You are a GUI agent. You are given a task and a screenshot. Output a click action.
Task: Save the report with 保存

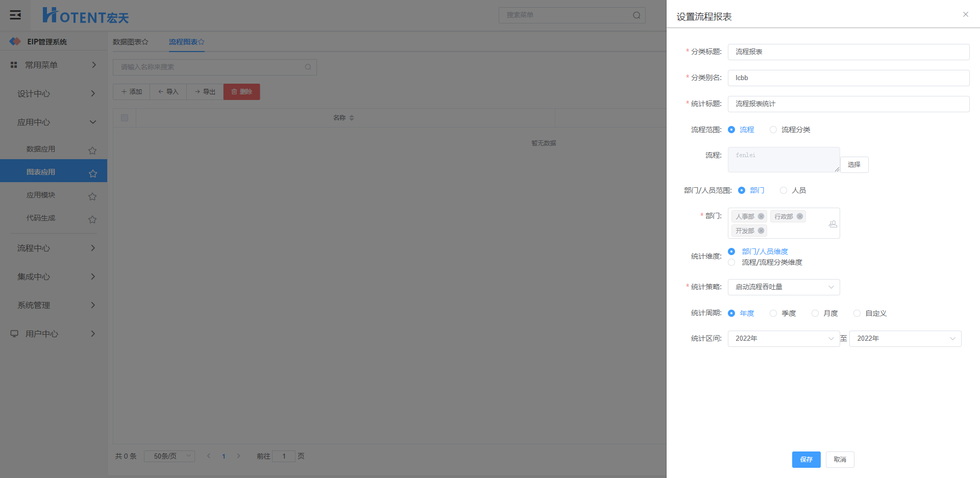(x=806, y=460)
